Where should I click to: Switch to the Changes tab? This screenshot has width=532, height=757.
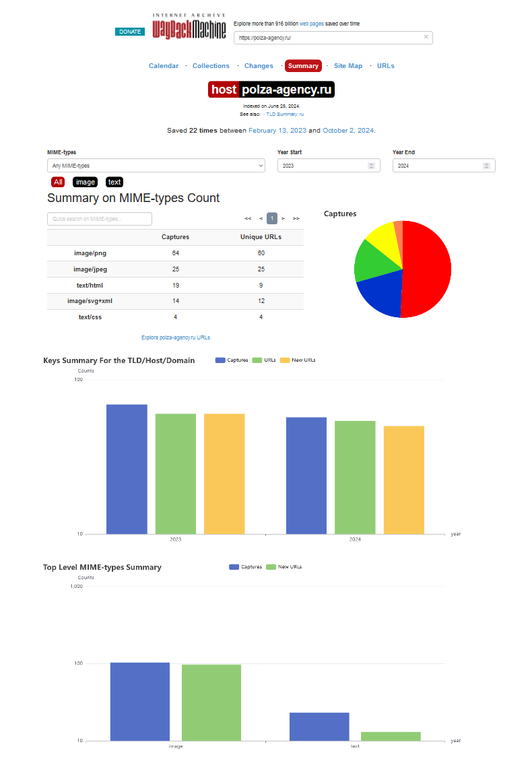pyautogui.click(x=259, y=65)
